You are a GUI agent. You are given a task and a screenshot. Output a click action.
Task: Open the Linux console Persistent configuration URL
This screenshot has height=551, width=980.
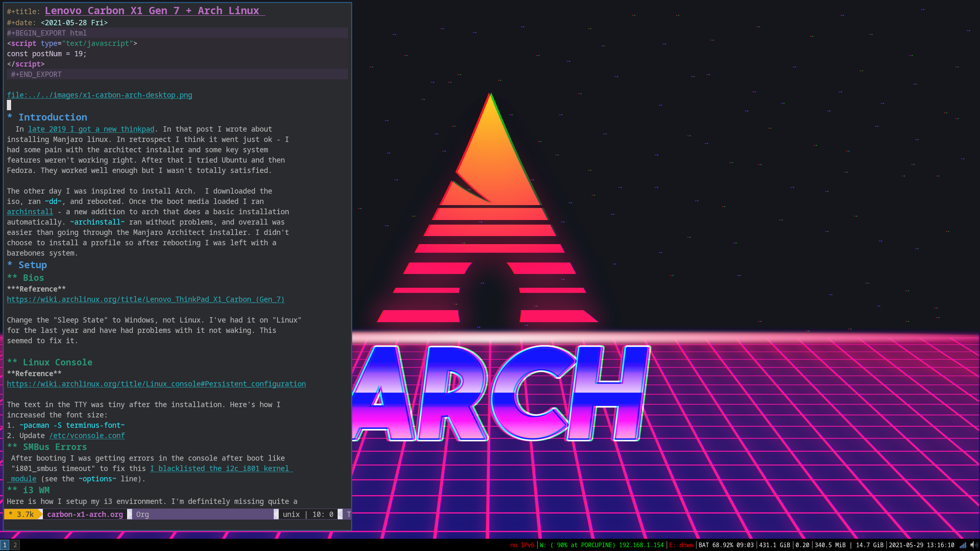pyautogui.click(x=156, y=384)
